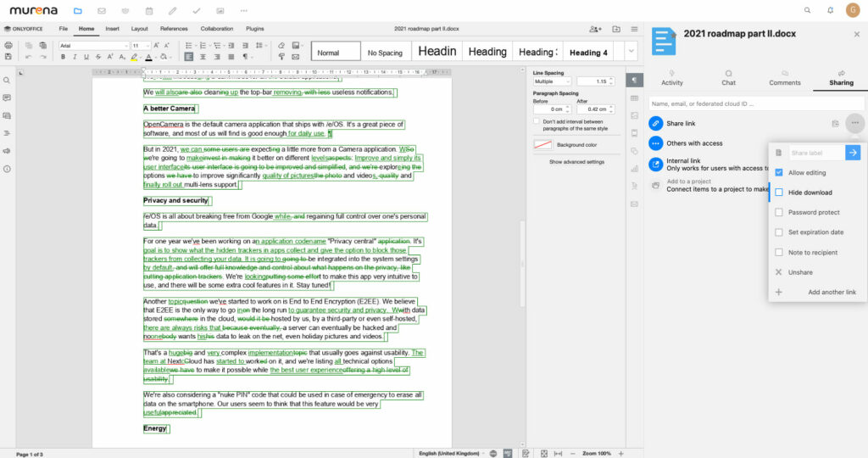Copy the share link to clipboard
The height and width of the screenshot is (458, 868).
(835, 124)
